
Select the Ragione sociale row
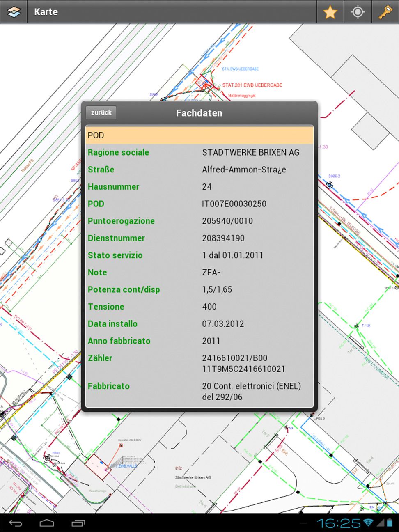(199, 152)
